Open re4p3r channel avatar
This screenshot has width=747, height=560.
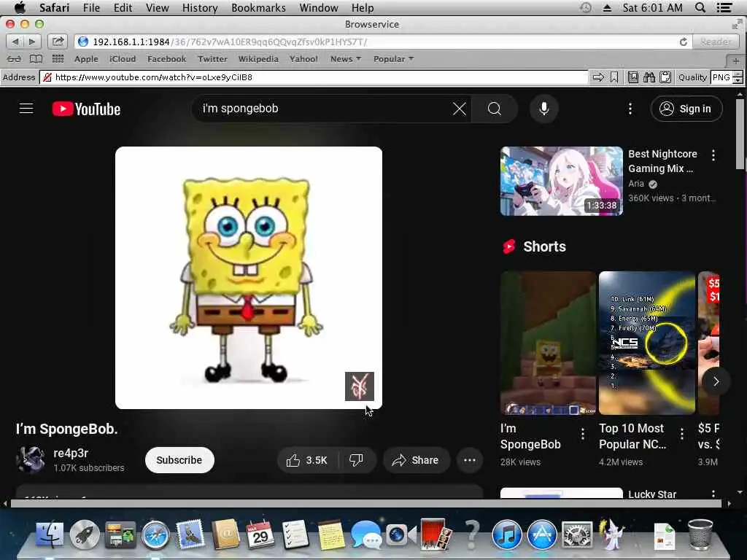coord(31,460)
